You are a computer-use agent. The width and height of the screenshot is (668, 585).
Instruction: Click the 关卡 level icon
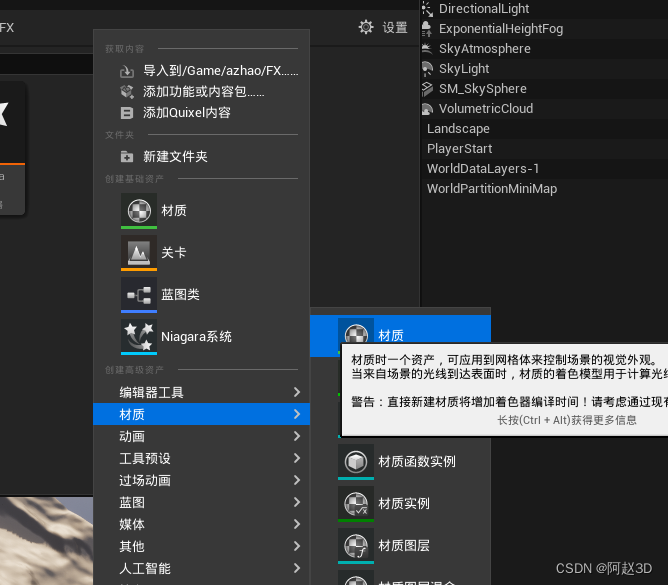pos(139,253)
